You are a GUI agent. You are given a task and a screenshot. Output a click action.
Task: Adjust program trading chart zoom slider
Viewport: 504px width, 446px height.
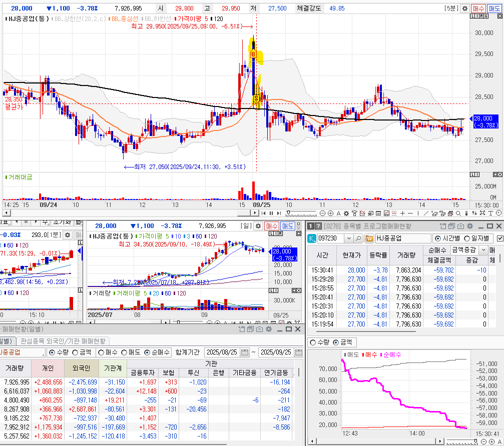tap(475, 441)
